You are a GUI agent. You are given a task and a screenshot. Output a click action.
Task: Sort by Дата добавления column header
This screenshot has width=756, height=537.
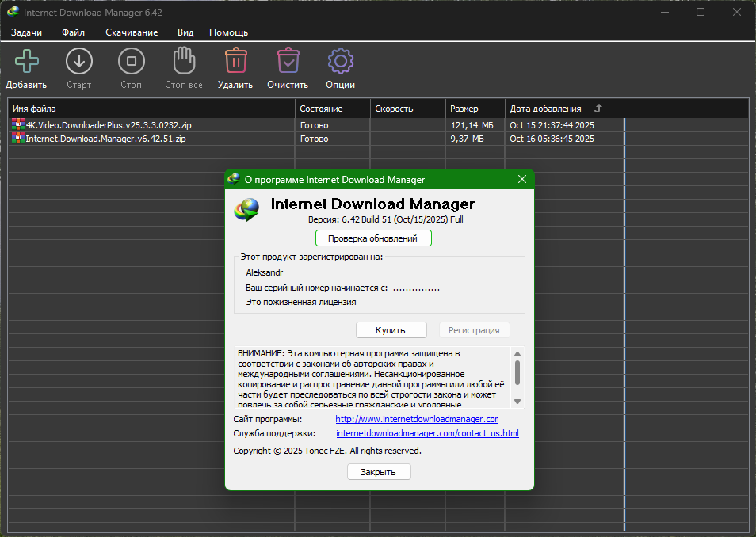[545, 109]
